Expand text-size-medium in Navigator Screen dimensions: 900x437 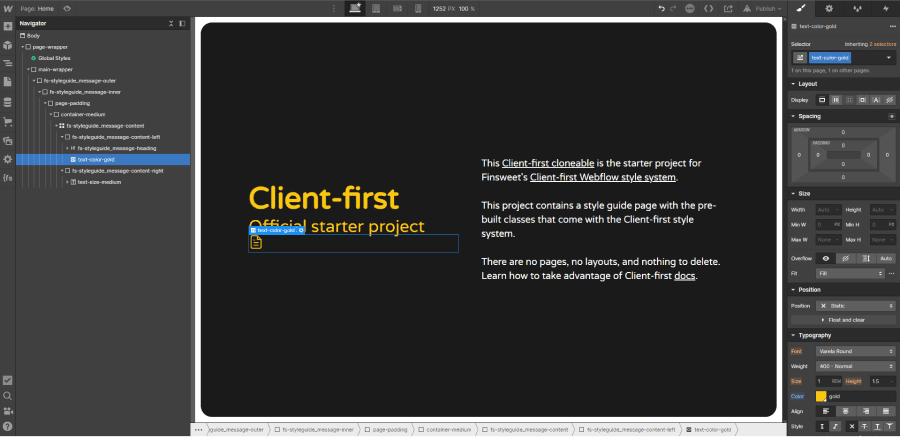(x=67, y=182)
